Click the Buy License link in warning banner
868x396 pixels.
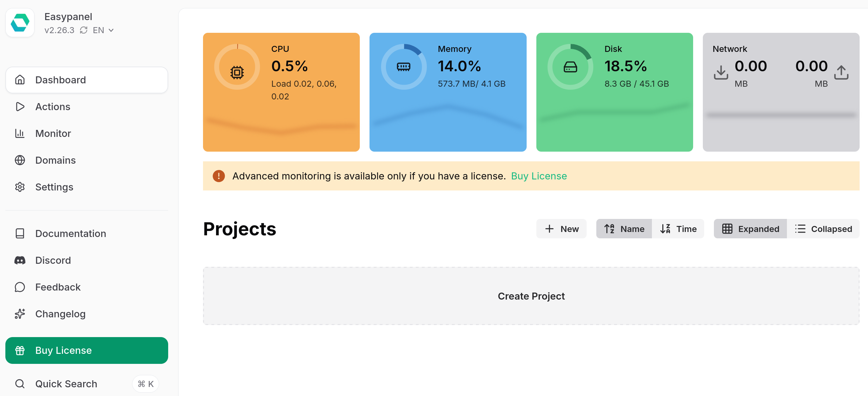click(539, 176)
